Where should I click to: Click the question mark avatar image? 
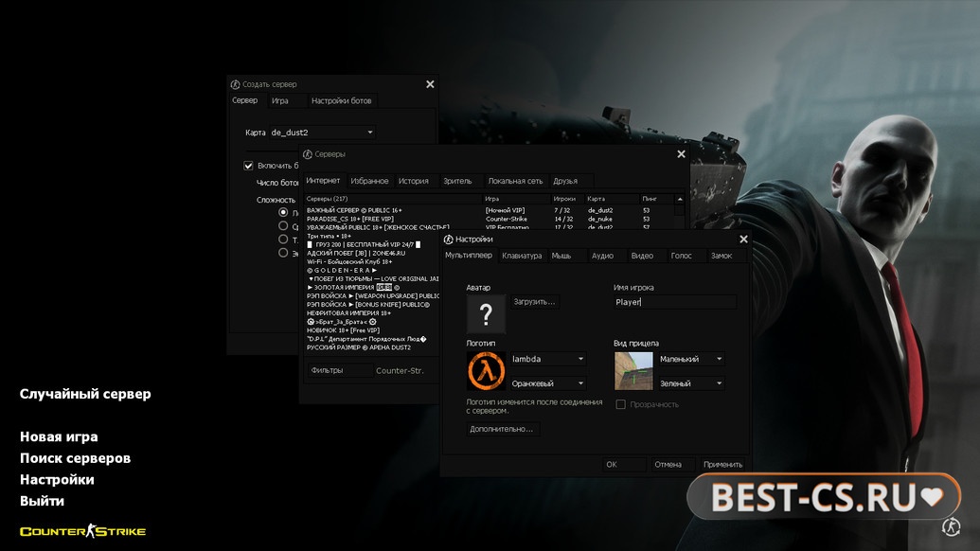point(486,313)
